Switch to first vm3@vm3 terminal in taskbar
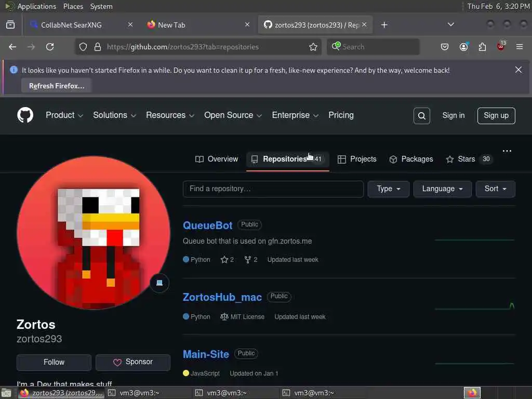 coord(148,393)
